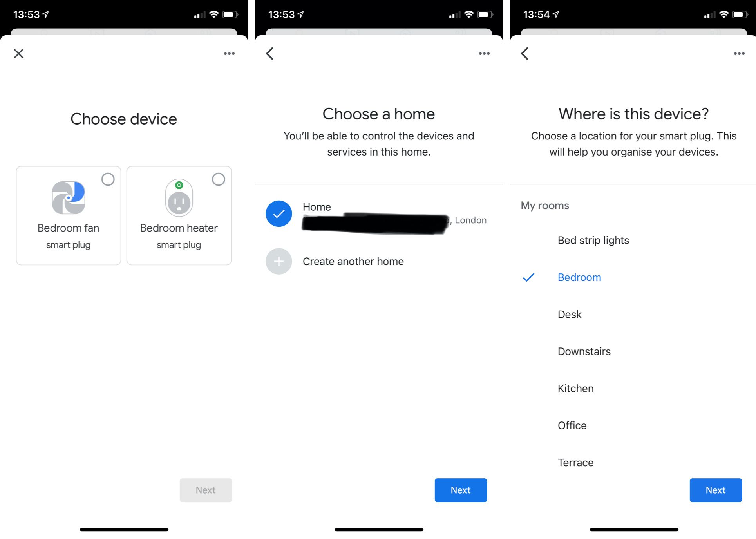The image size is (756, 539).
Task: Toggle the Bedroom fan device selection circle
Action: coord(107,180)
